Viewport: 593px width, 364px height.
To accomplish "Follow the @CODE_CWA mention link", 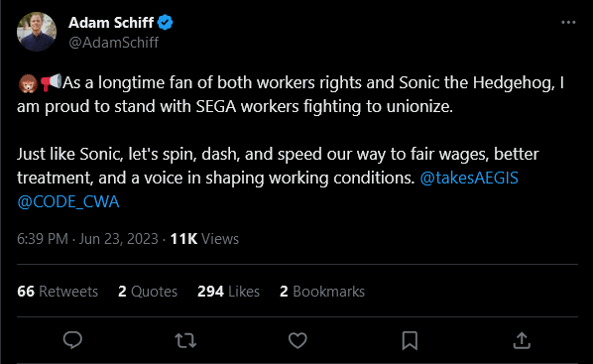I will (x=68, y=201).
